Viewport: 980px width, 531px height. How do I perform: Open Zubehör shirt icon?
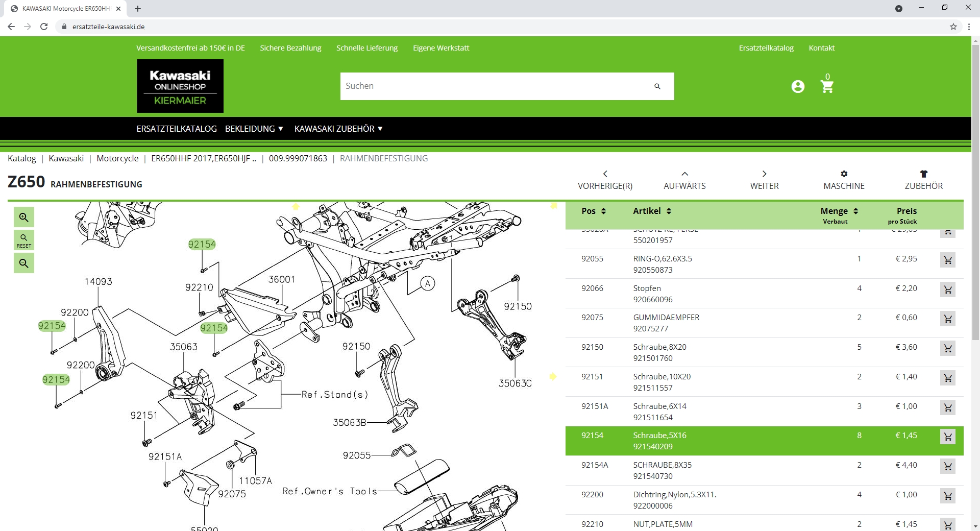pyautogui.click(x=923, y=180)
